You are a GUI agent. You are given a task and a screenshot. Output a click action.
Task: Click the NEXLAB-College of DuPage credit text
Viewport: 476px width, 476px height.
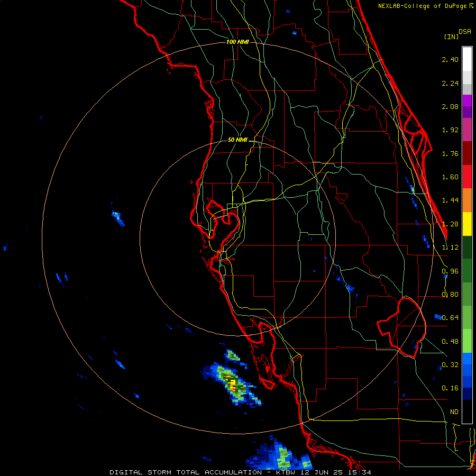(423, 6)
